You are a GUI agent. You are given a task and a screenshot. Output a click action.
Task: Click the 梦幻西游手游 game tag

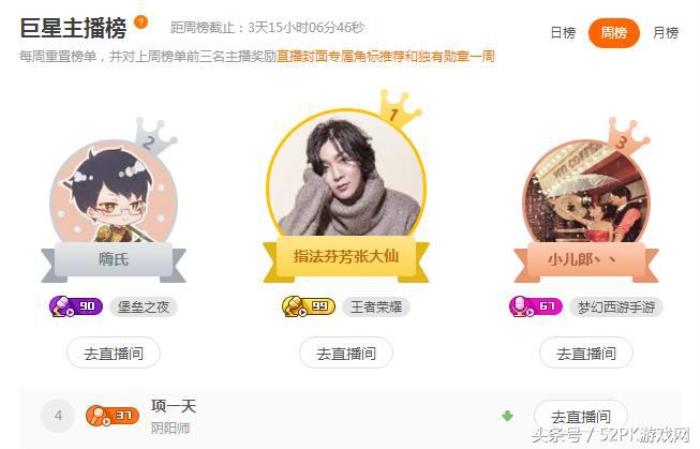click(616, 307)
